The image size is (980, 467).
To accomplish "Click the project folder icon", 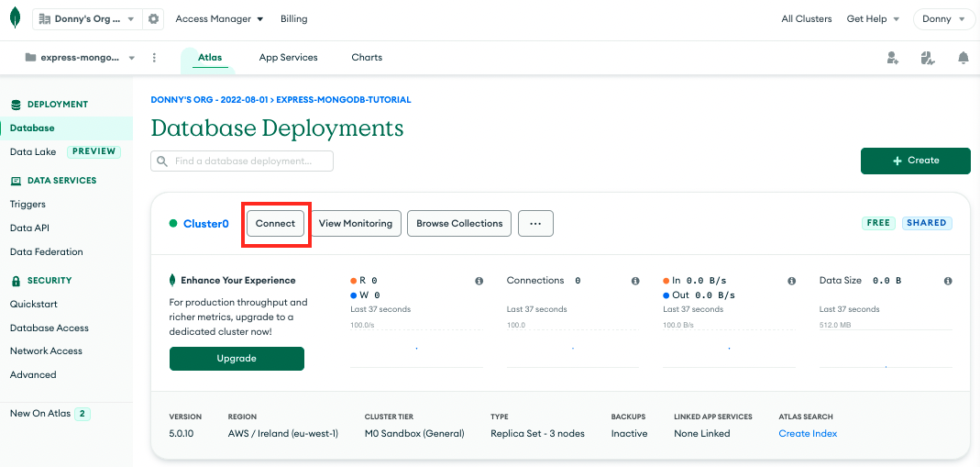I will tap(30, 58).
